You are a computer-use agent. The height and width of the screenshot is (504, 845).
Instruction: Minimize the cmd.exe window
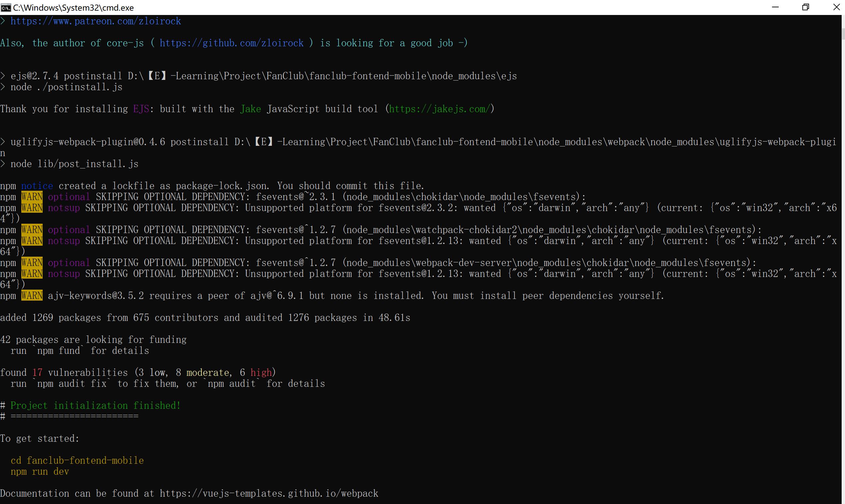[x=775, y=7]
